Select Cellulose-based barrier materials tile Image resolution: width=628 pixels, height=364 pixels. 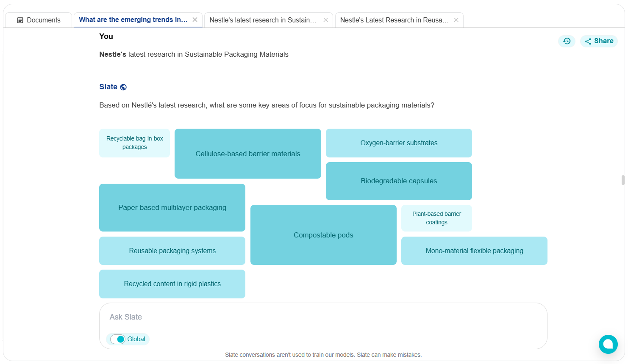tap(247, 154)
